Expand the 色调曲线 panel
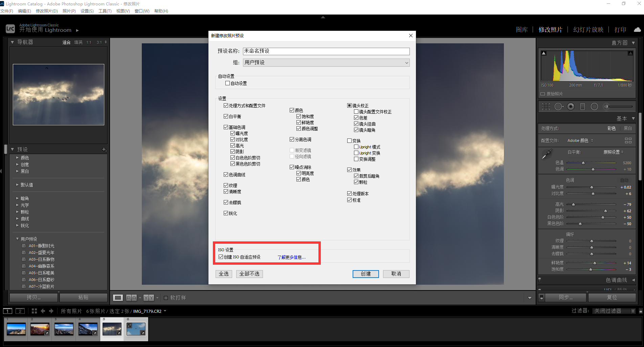Screen dimensions: 644x347 (633, 280)
